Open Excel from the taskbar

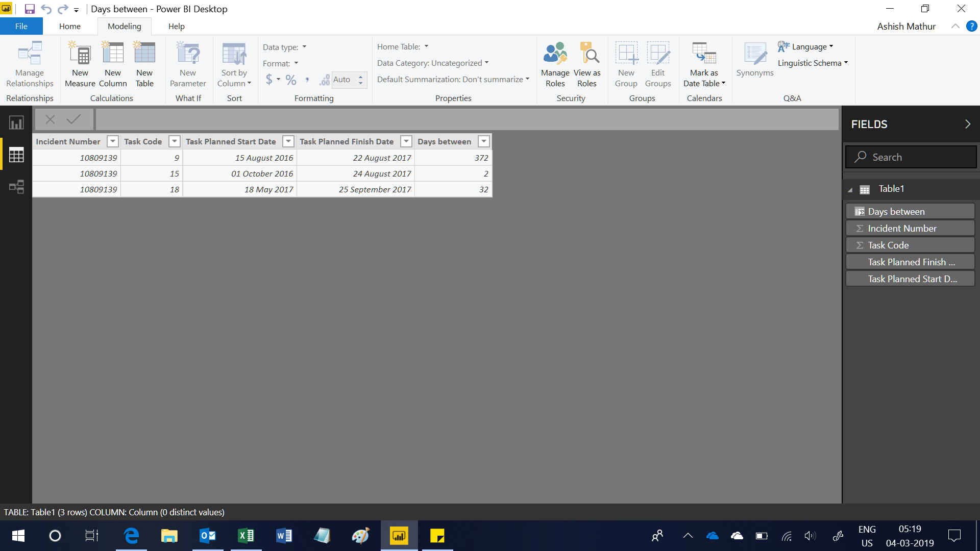(x=246, y=536)
